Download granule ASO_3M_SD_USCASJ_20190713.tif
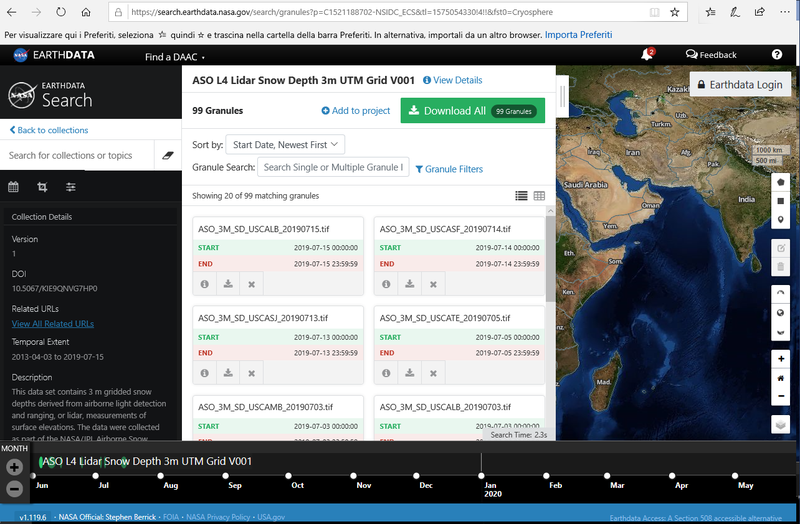This screenshot has width=800, height=524. pyautogui.click(x=228, y=373)
